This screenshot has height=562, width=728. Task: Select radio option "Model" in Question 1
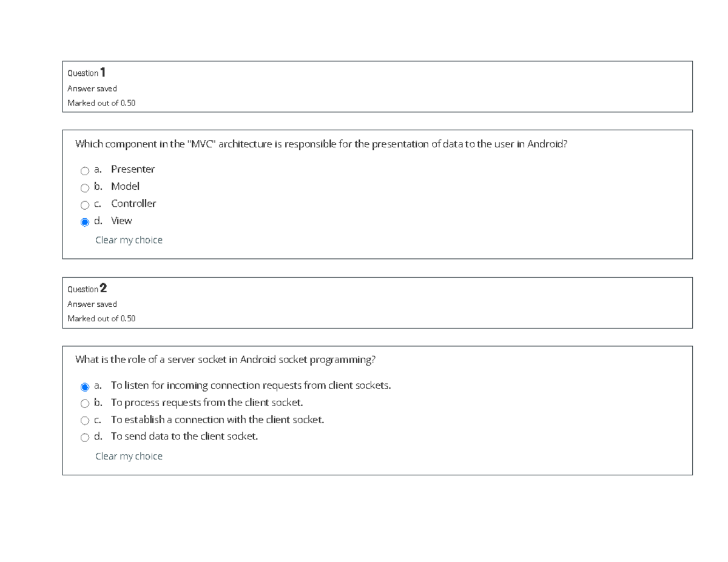85,187
